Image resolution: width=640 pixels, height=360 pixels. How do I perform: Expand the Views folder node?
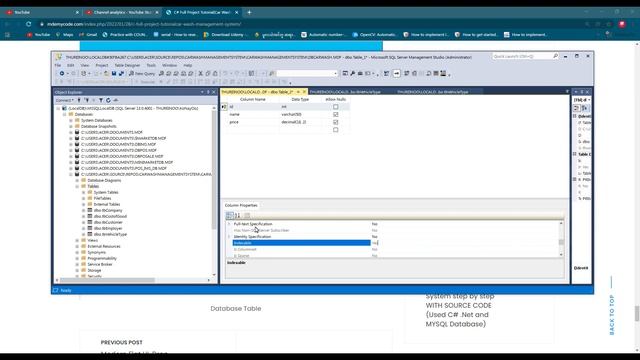point(77,240)
